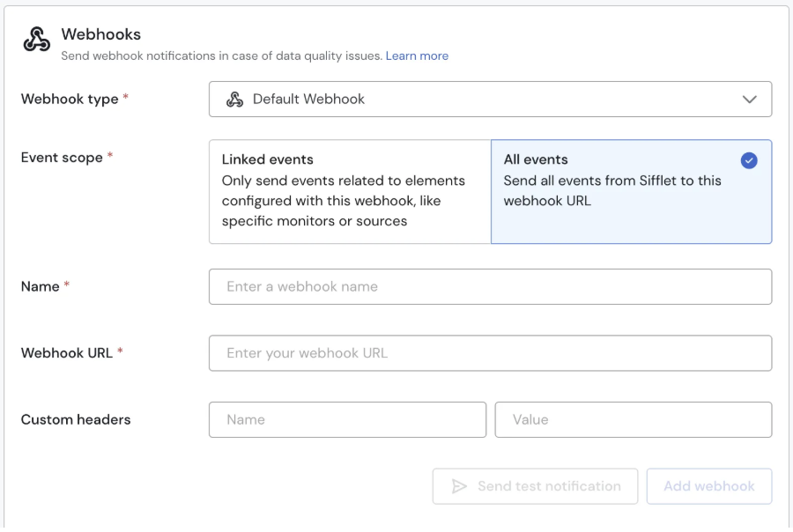Screen dimensions: 793x532
Task: Focus the Enter a webhook name field
Action: coord(490,287)
